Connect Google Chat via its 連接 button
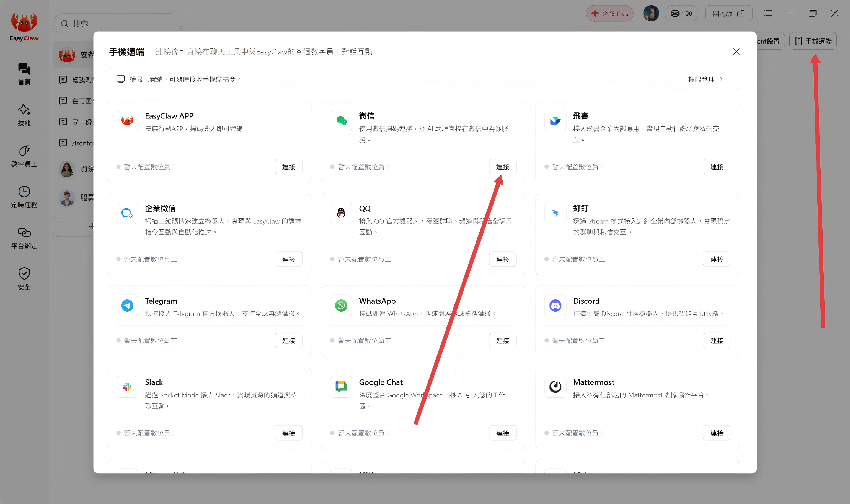This screenshot has height=504, width=850. coord(503,433)
